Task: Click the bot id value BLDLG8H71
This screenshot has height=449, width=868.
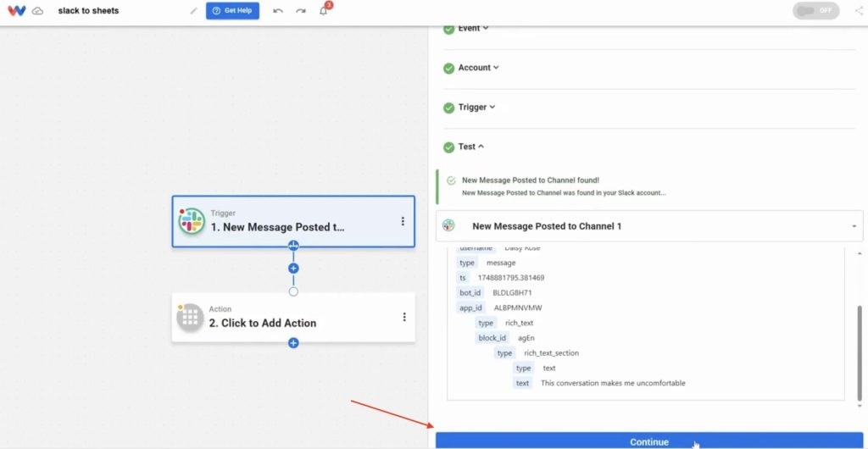Action: [512, 292]
